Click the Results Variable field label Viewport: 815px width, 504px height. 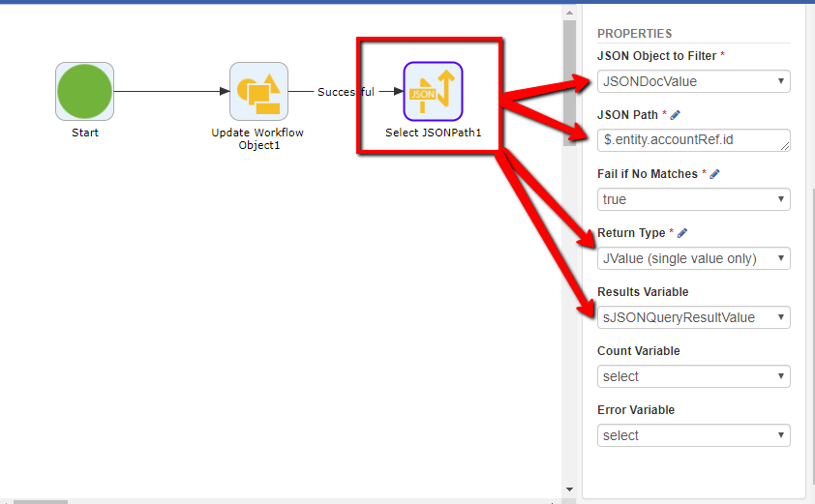click(x=643, y=292)
